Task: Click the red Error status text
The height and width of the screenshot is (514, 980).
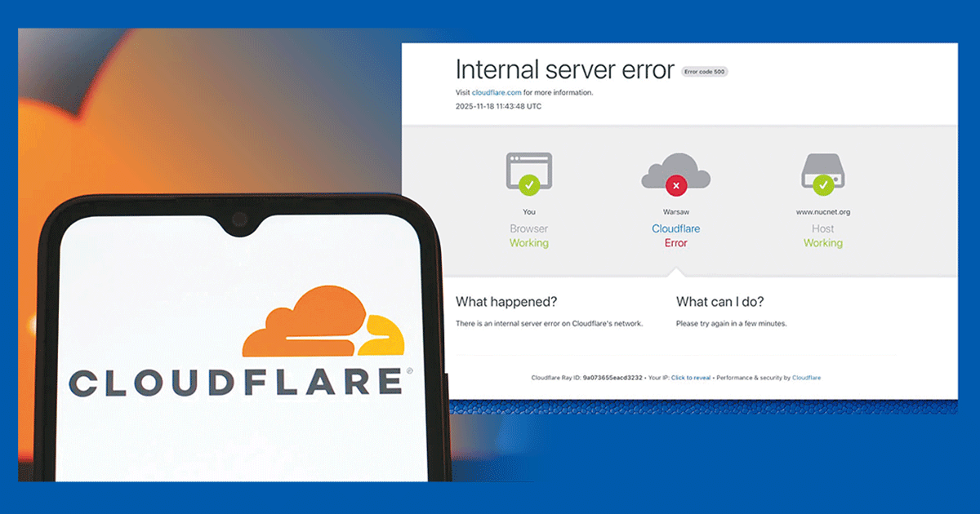Action: pyautogui.click(x=675, y=243)
